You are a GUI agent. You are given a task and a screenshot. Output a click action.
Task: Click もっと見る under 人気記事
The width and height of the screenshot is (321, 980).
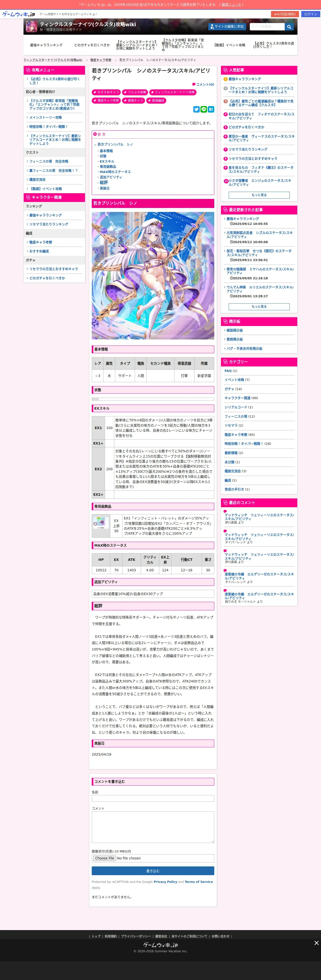[259, 195]
